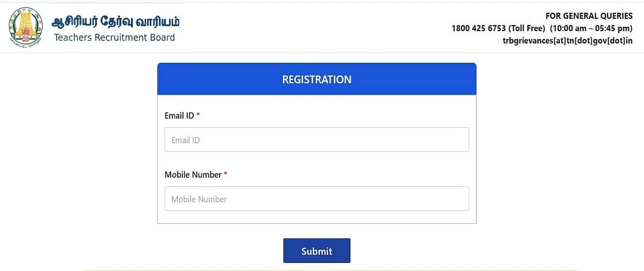Click the Tamil-language board name heading
Screen dimensions: 644x271
[116, 22]
